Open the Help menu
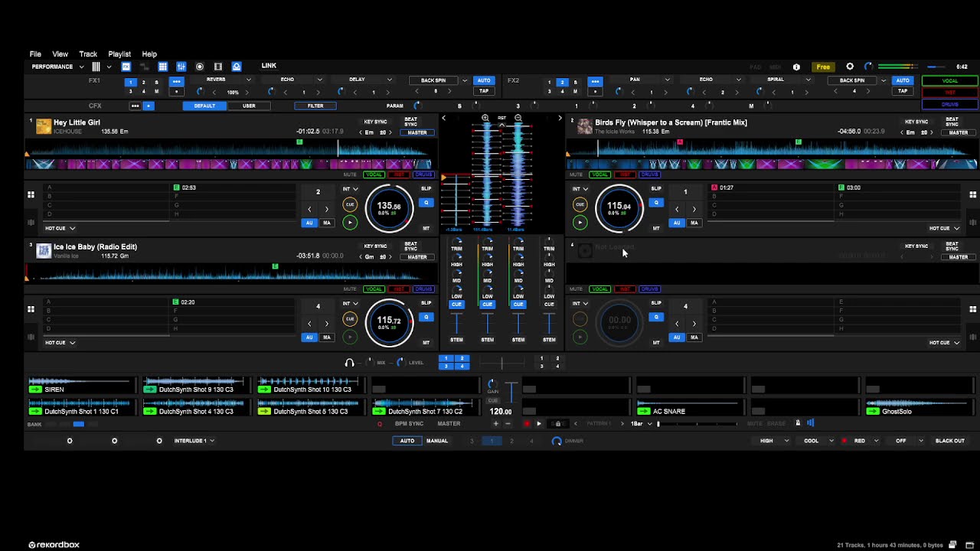This screenshot has width=980, height=551. point(149,54)
